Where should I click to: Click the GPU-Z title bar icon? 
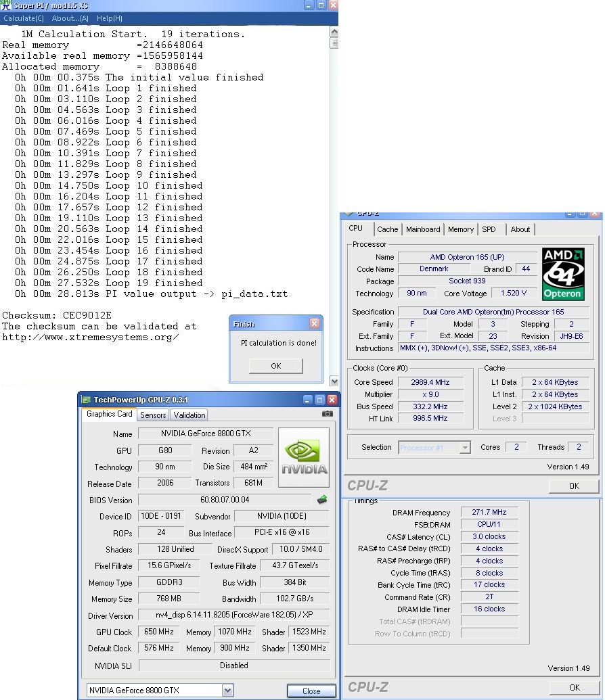coord(86,400)
